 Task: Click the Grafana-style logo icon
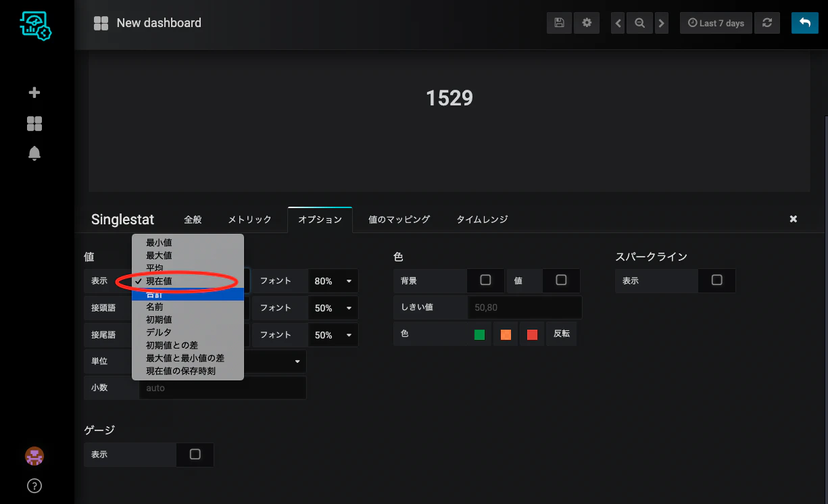tap(35, 25)
